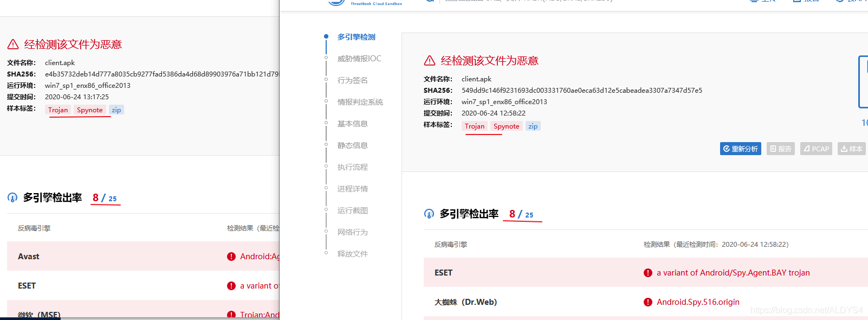
Task: Click the zip tag in the left window
Action: click(116, 110)
